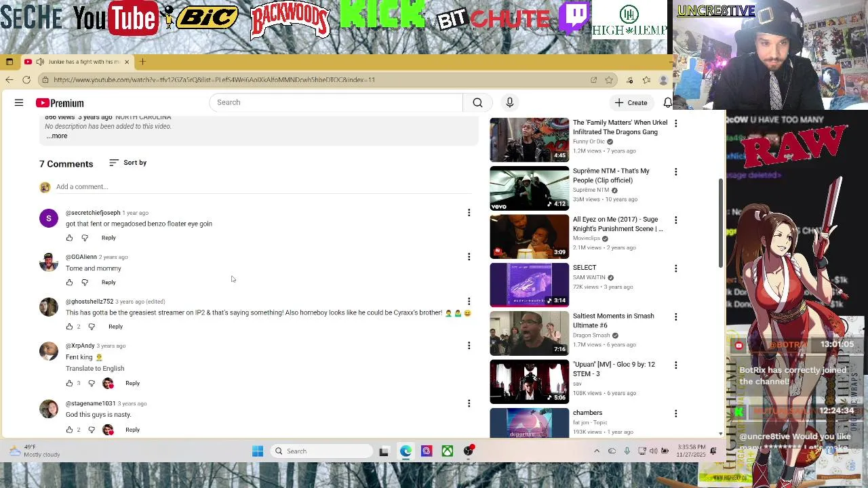Like the comment by @secretchiefjoseph

click(x=69, y=238)
